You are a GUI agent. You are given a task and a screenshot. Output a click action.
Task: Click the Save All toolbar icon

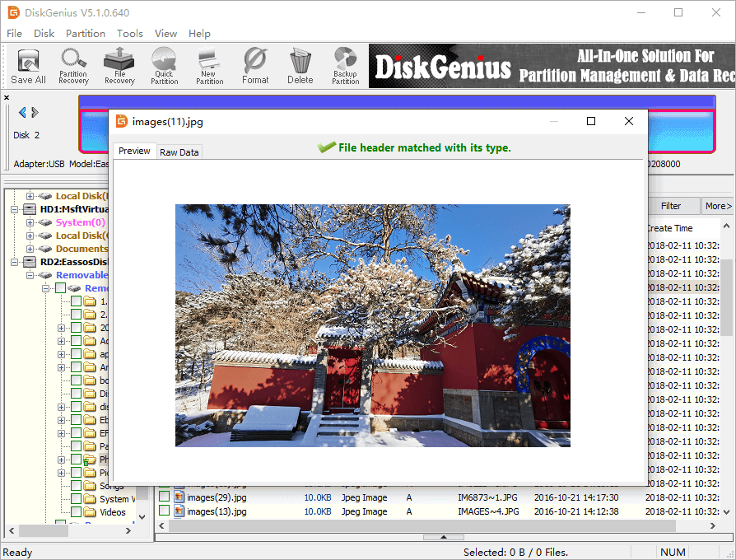click(28, 66)
